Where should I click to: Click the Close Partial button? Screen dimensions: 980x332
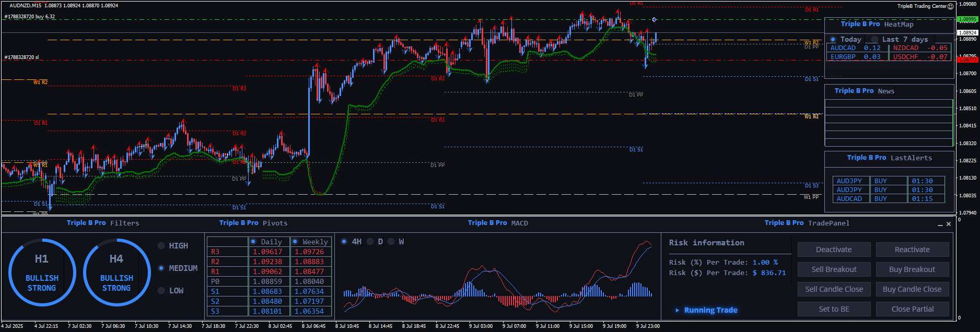click(912, 309)
